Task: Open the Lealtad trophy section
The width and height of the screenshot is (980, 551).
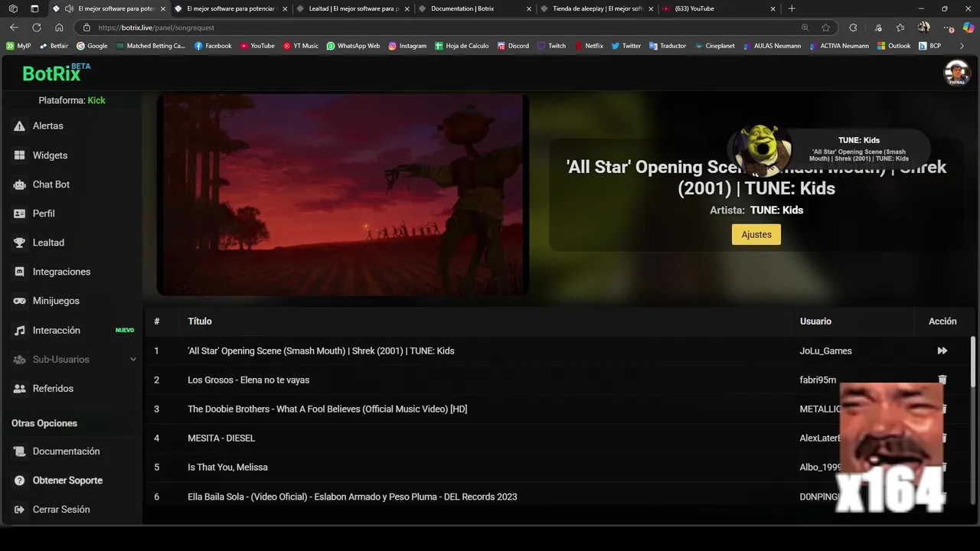Action: coord(47,243)
